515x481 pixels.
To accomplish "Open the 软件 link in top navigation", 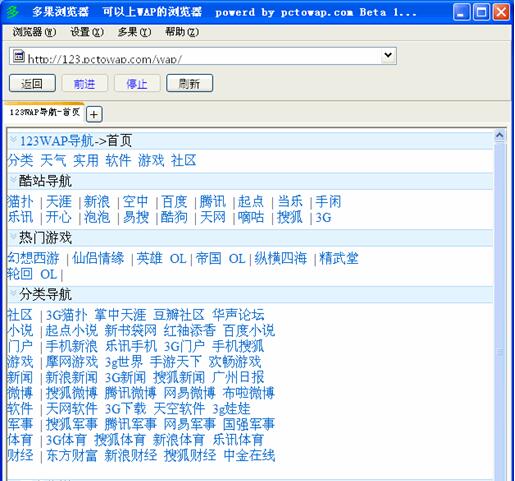I will 118,160.
